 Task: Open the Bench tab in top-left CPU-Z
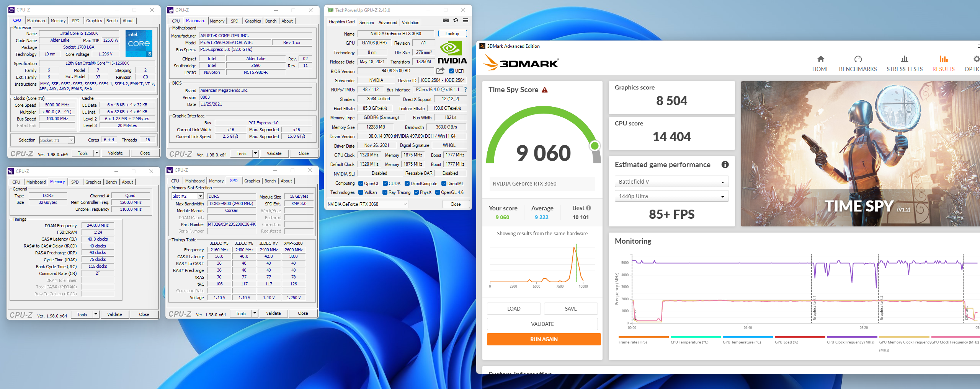coord(112,21)
